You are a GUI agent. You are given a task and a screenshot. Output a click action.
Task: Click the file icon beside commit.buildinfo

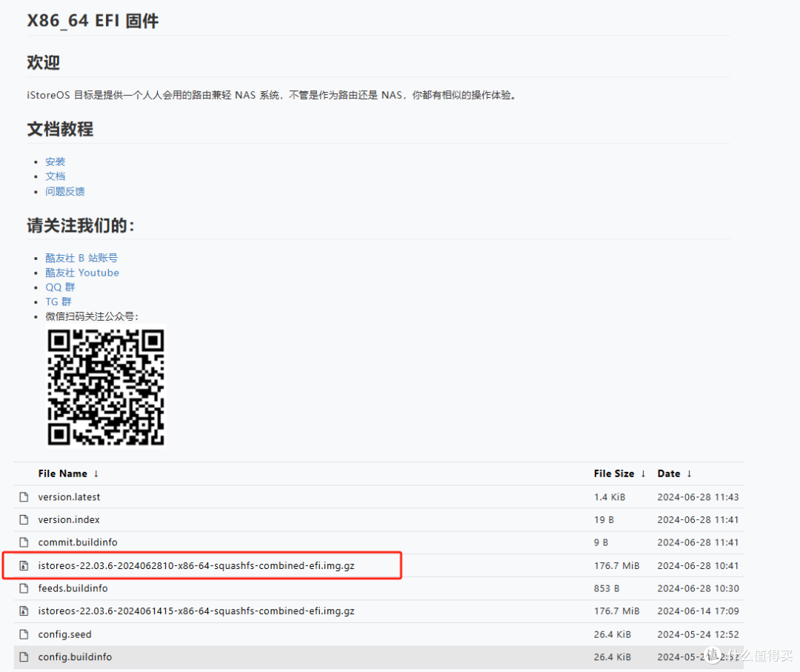coord(24,542)
